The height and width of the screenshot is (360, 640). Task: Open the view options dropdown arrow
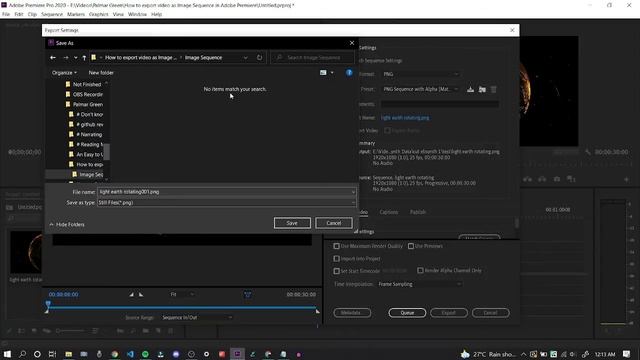(332, 73)
